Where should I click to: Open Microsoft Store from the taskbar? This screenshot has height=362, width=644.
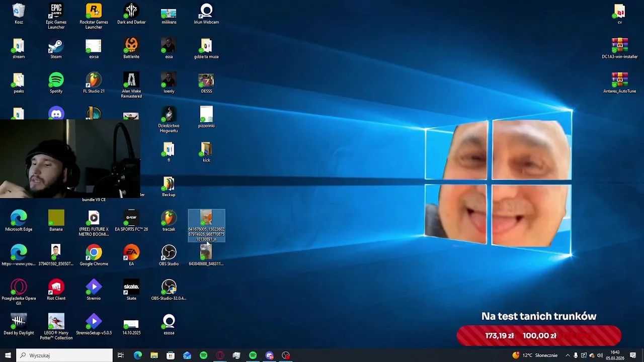click(171, 355)
